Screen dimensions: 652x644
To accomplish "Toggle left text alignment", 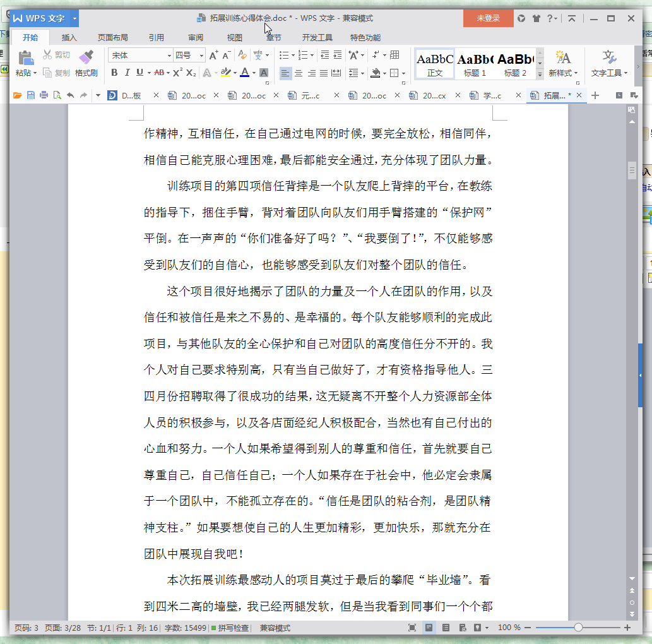I will 285,73.
